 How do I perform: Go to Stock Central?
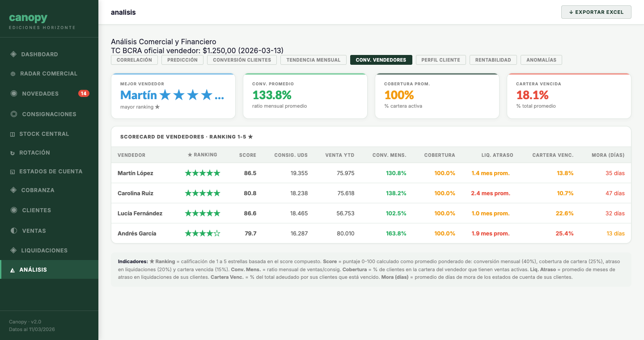(x=49, y=134)
